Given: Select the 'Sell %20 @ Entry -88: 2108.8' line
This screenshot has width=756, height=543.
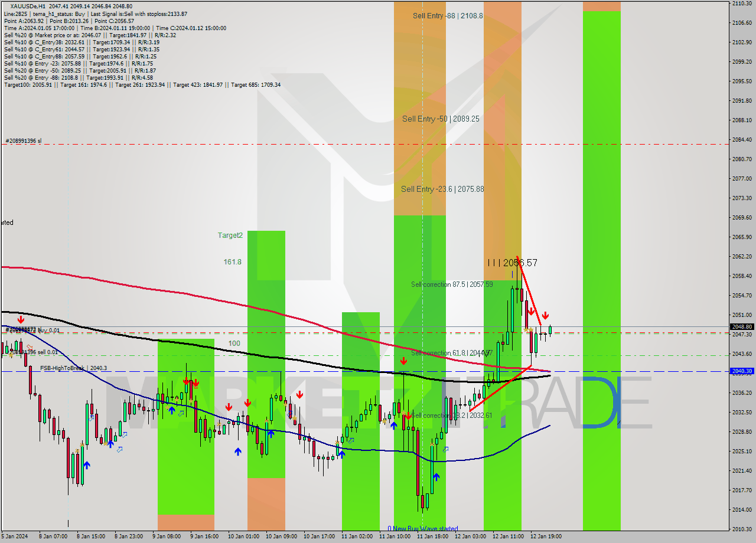Looking at the screenshot, I should (79, 77).
